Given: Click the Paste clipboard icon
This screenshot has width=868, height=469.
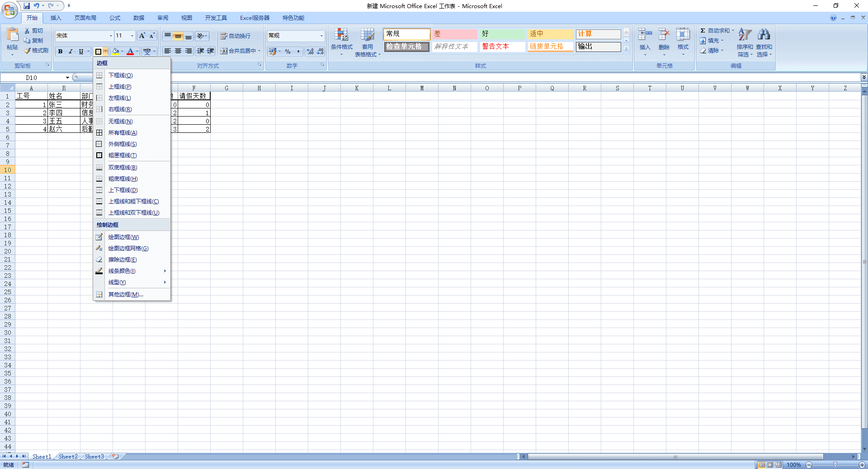Looking at the screenshot, I should (12, 34).
